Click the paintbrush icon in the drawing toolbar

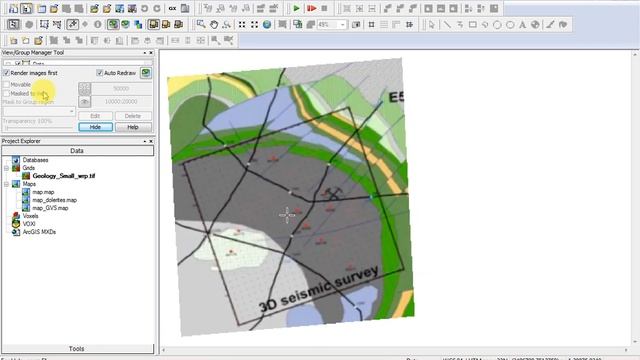click(x=550, y=24)
